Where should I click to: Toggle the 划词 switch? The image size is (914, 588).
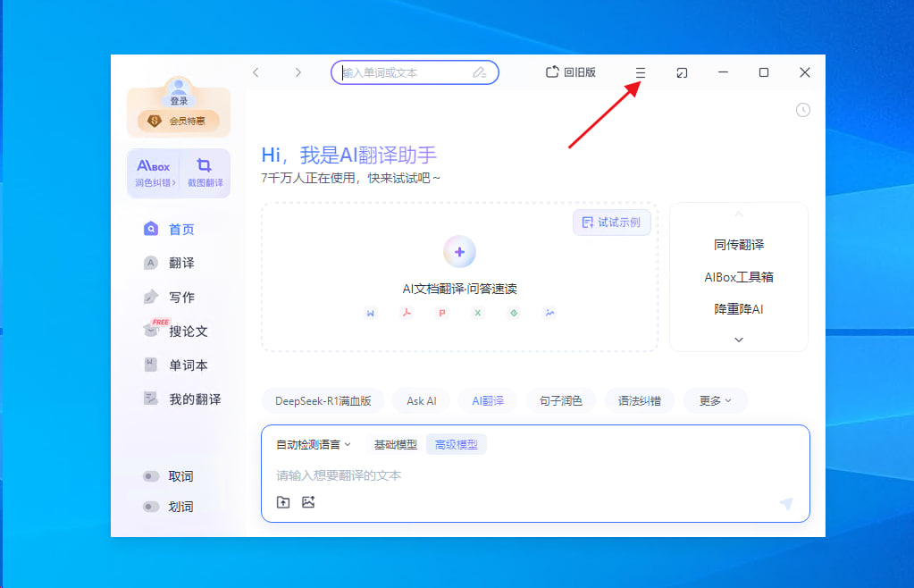pos(151,507)
